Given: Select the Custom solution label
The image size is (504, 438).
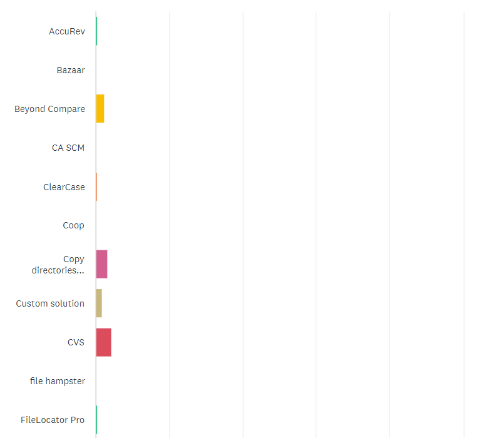Looking at the screenshot, I should pos(50,303).
